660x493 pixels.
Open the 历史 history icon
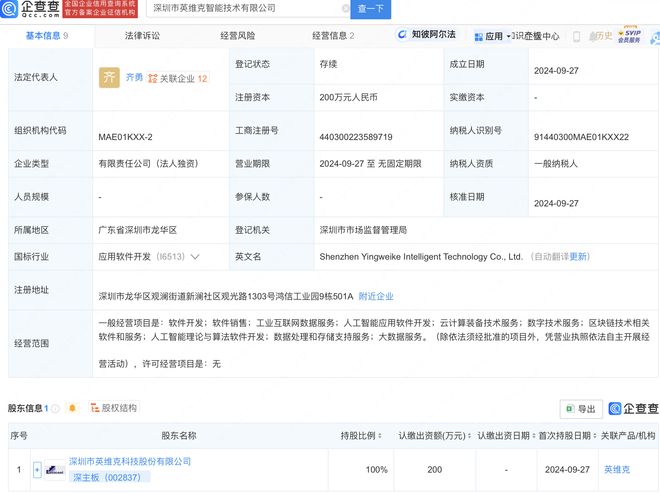(600, 36)
